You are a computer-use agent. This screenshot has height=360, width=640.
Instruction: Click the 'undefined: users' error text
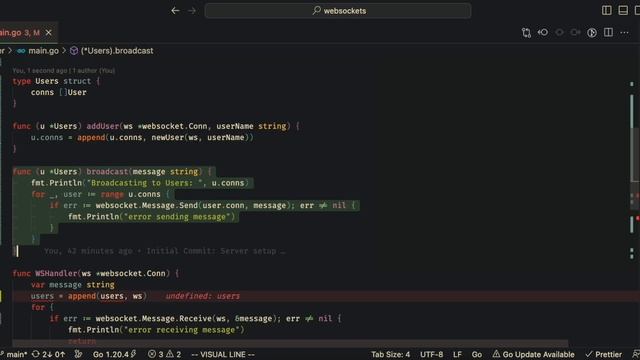[202, 296]
